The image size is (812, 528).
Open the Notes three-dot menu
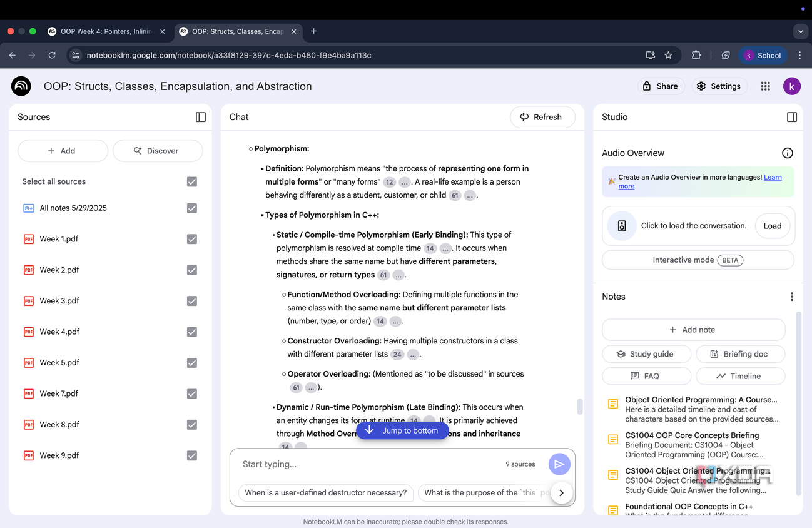(792, 297)
